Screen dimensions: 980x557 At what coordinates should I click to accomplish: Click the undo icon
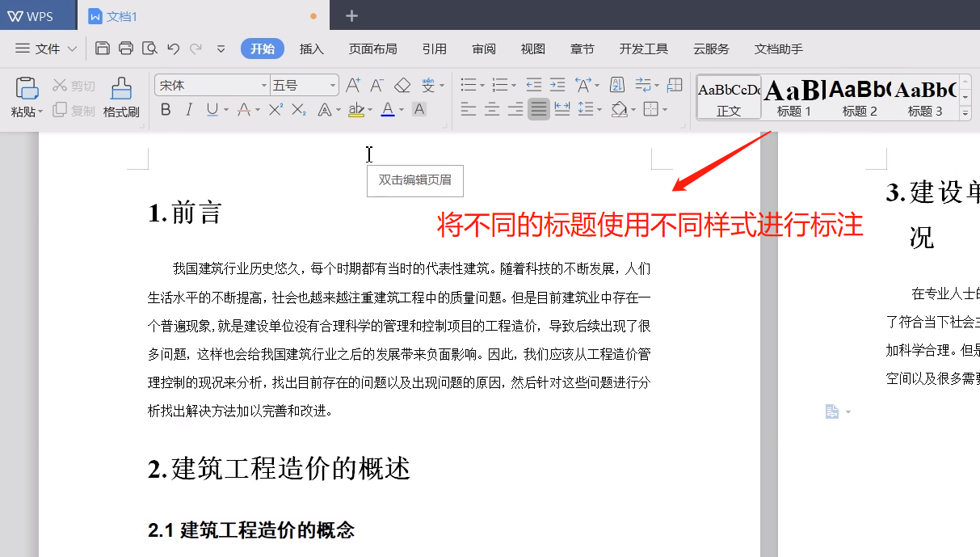point(172,49)
